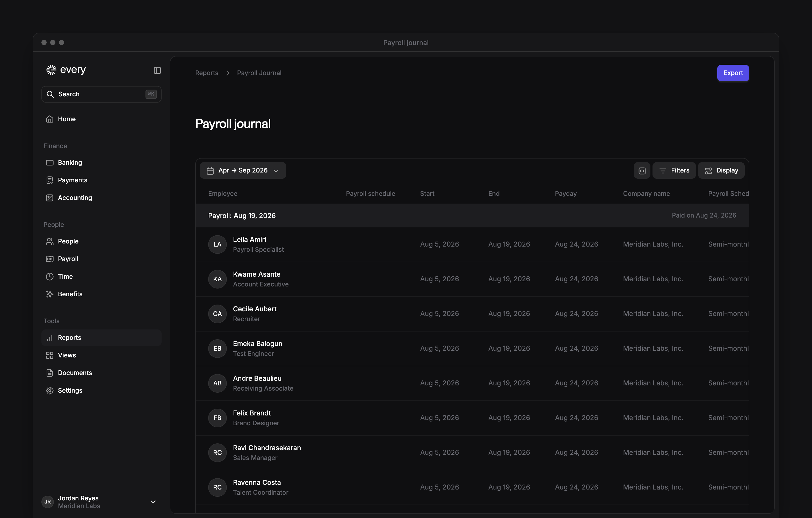
Task: Open the Apr → Sep 2026 date range dropdown
Action: tap(243, 170)
